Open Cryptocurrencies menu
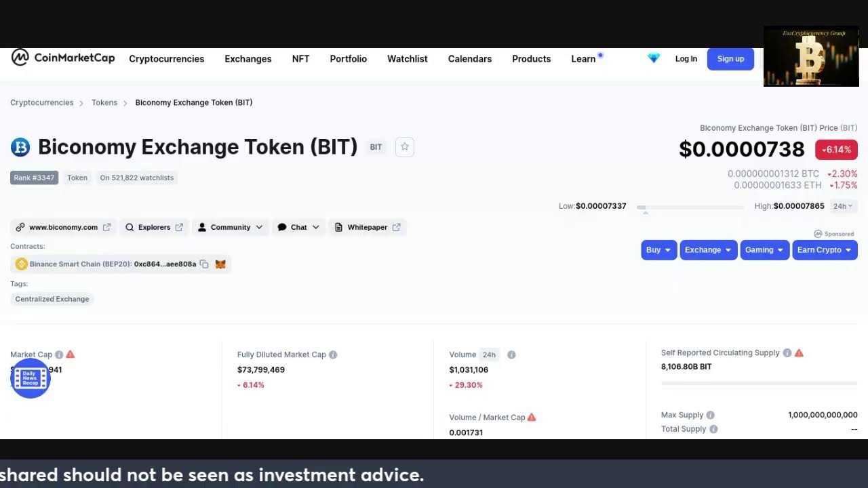Viewport: 868px width, 488px height. pyautogui.click(x=167, y=59)
